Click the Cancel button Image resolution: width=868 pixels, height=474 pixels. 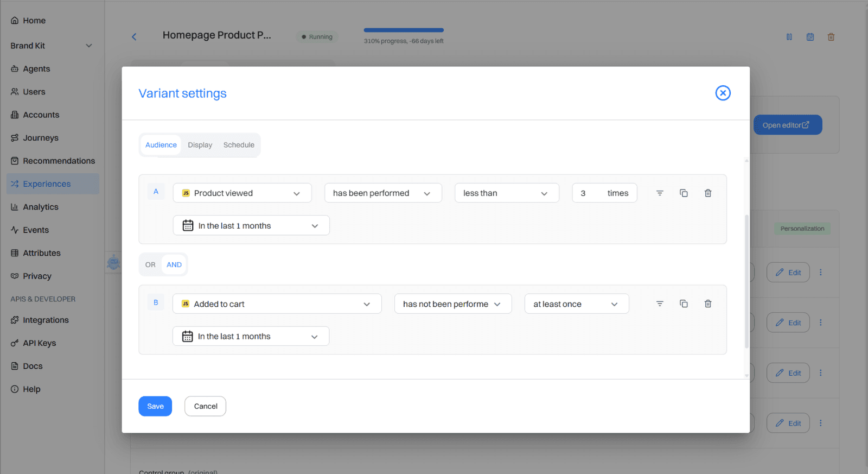[x=206, y=406]
